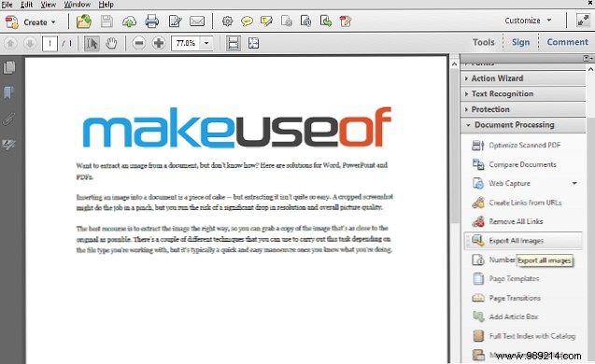This screenshot has width=595, height=364.
Task: Select the highlight text tool
Action: point(266,21)
